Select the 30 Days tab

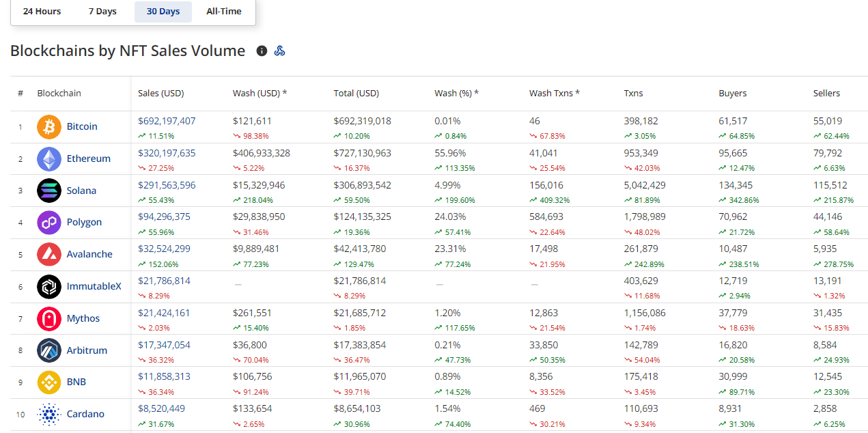(163, 12)
